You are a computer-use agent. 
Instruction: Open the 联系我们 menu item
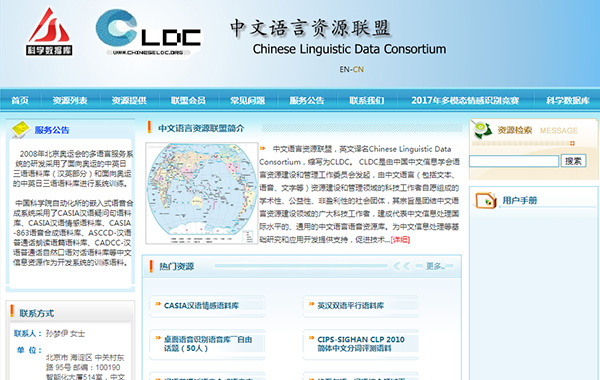coord(367,100)
